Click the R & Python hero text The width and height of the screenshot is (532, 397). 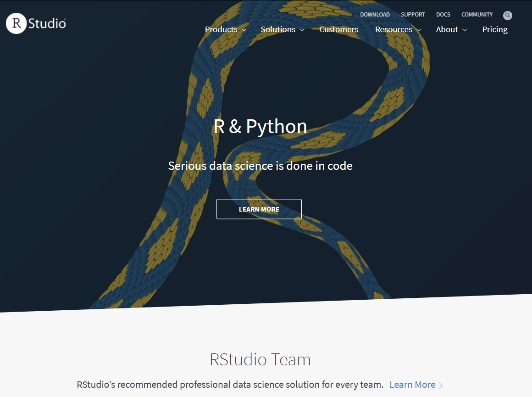(260, 126)
